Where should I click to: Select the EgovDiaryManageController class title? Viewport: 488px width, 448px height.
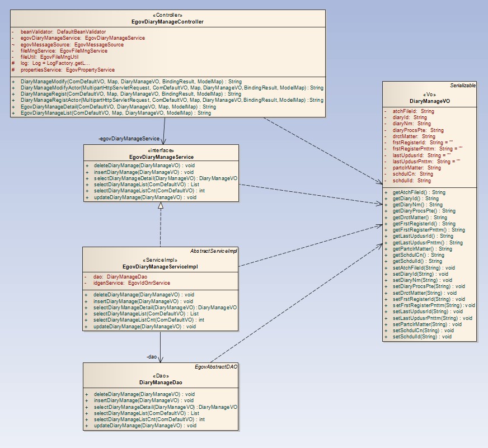167,22
